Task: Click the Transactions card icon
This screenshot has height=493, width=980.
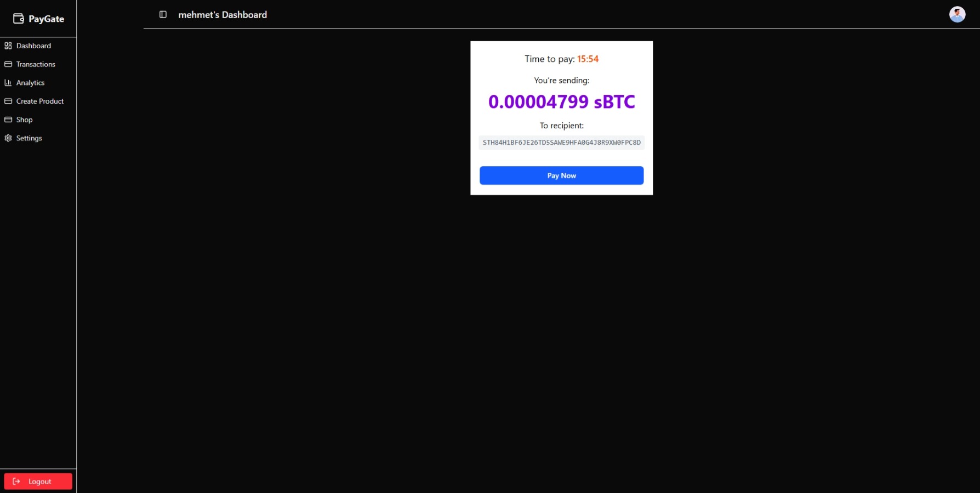Action: (x=8, y=64)
